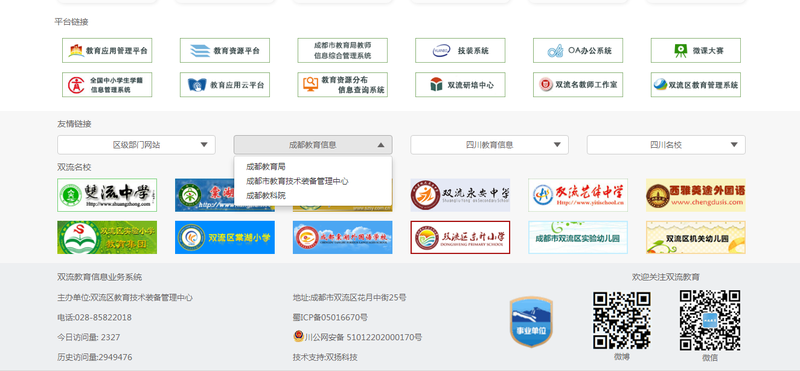Open 微课大赛 platform link

[696, 51]
